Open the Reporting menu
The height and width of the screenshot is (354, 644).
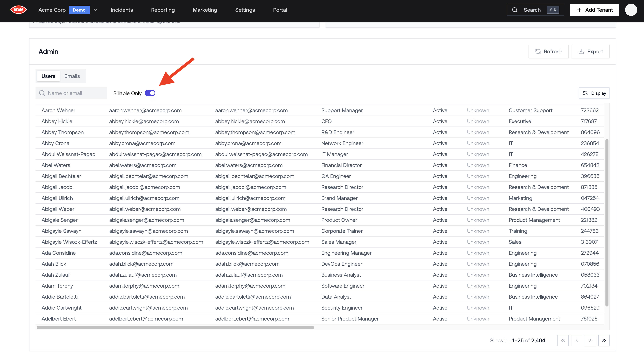[163, 10]
